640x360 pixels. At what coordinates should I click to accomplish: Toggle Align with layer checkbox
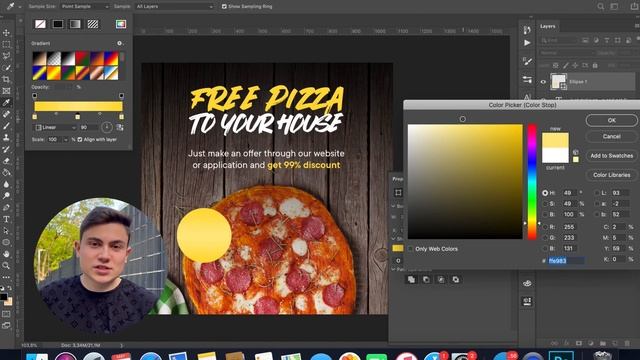pos(80,140)
